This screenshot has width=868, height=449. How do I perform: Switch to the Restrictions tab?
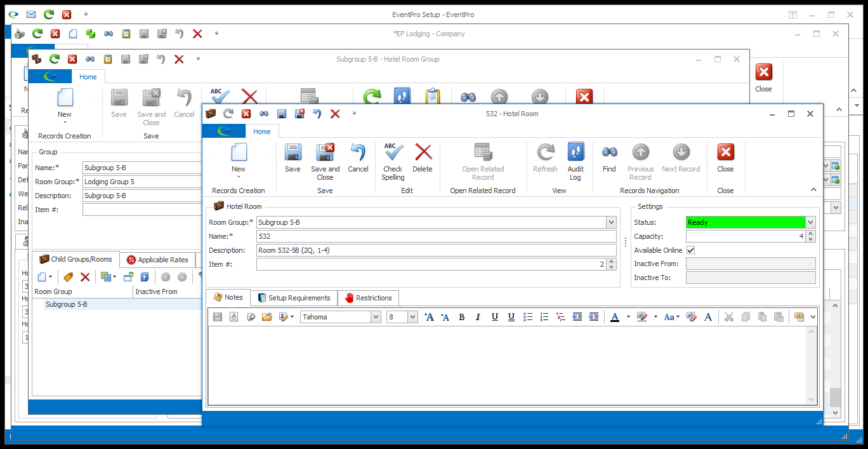tap(368, 298)
